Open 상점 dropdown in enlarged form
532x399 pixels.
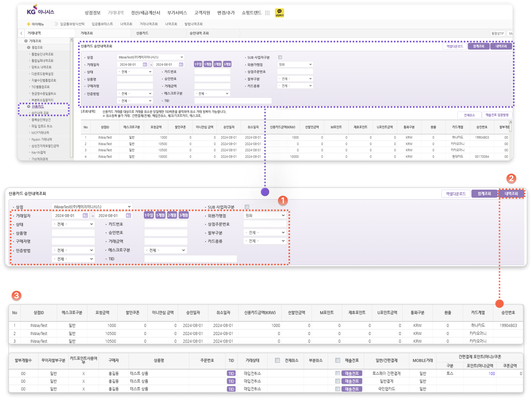click(x=92, y=207)
